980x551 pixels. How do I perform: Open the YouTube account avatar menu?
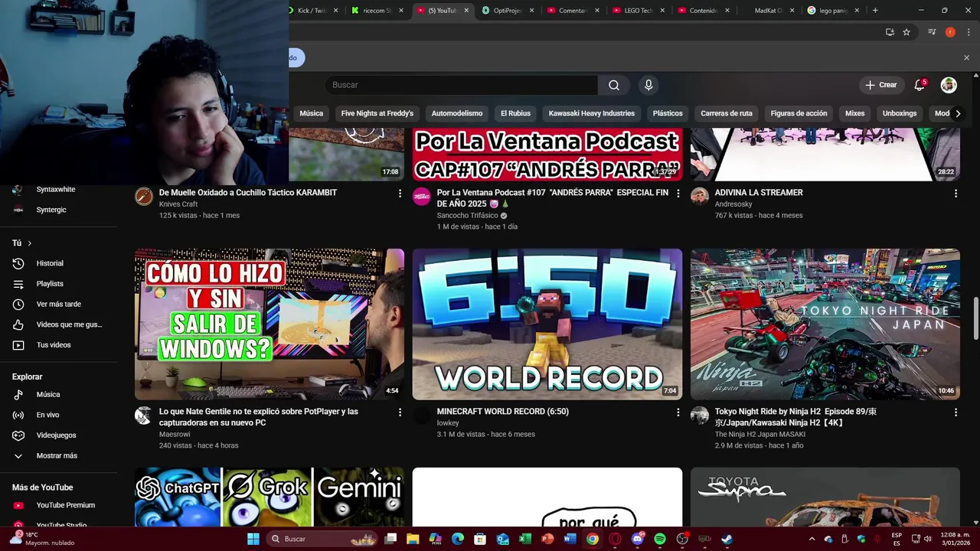pyautogui.click(x=949, y=85)
